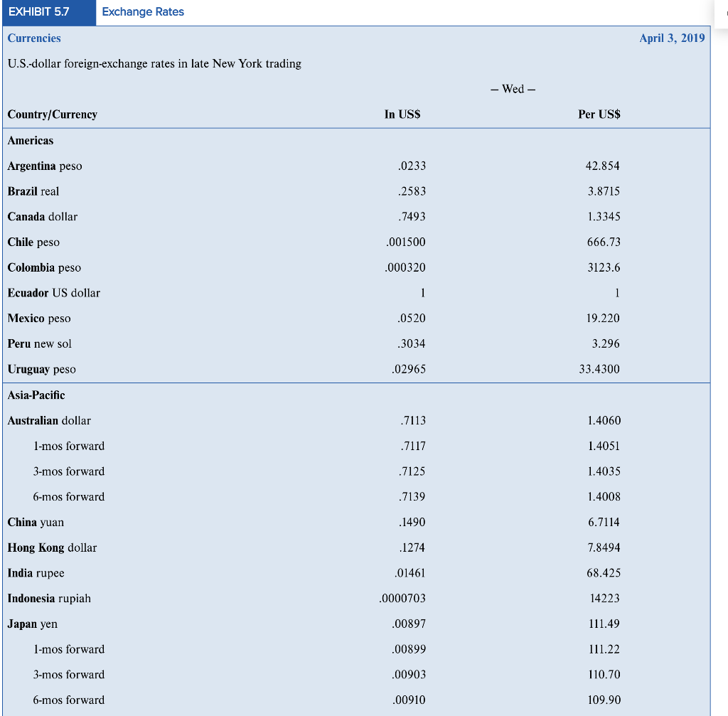728x716 pixels.
Task: Select the EXHIBIT 5.7 tab
Action: point(43,12)
